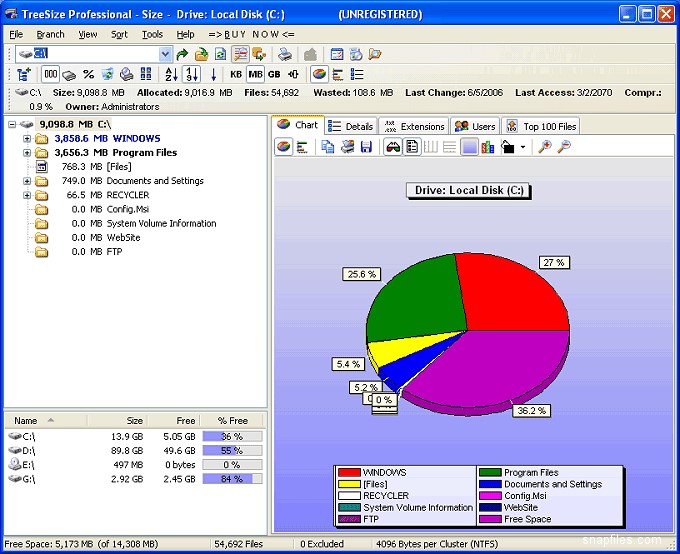Toggle the GB size unit button
This screenshot has height=554, width=680.
(274, 74)
